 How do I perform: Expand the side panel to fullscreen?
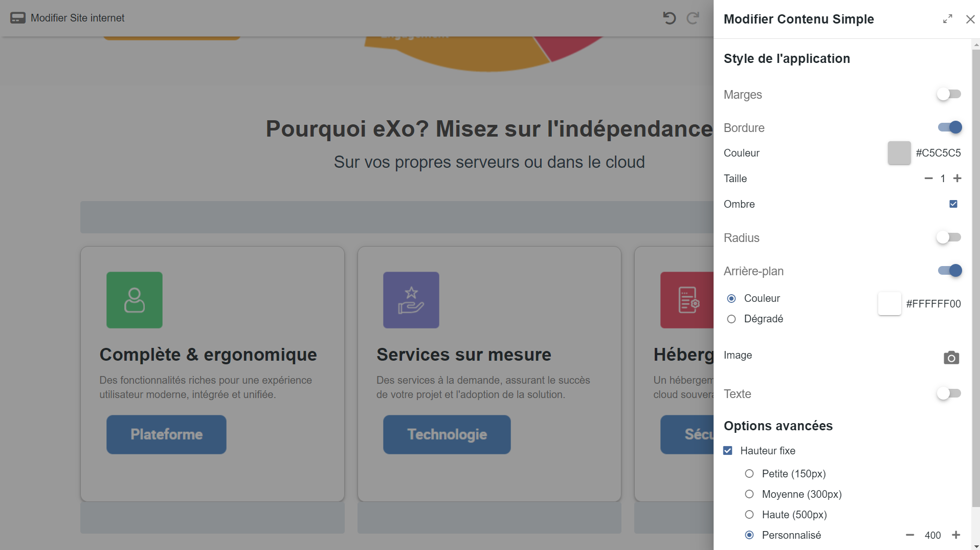pos(947,19)
